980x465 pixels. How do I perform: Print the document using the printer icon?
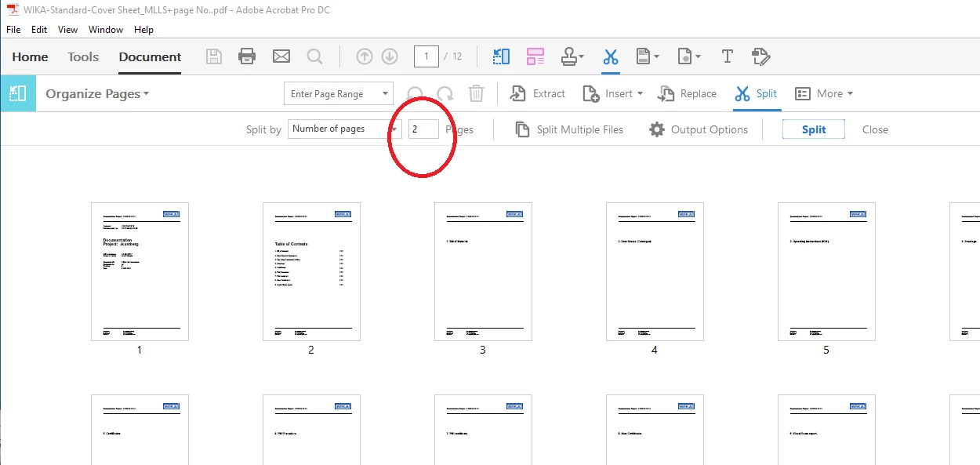pyautogui.click(x=247, y=56)
